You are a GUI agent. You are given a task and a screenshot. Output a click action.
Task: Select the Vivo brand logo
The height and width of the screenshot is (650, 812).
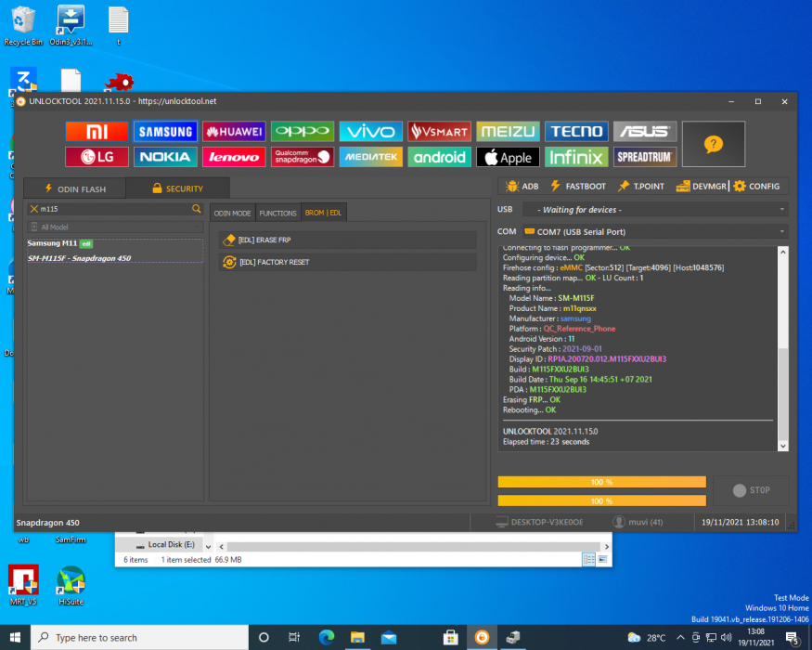tap(371, 132)
